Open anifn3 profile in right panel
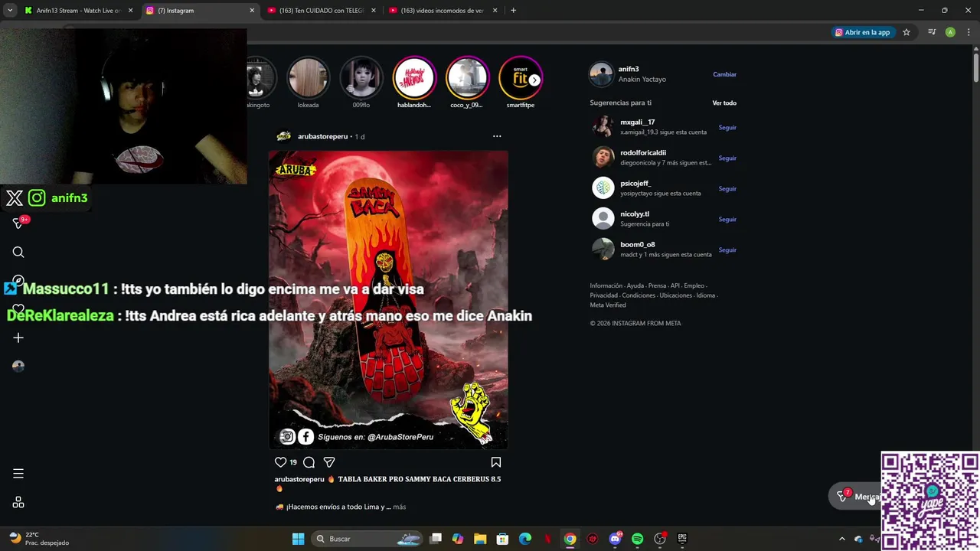This screenshot has width=980, height=551. [x=629, y=69]
